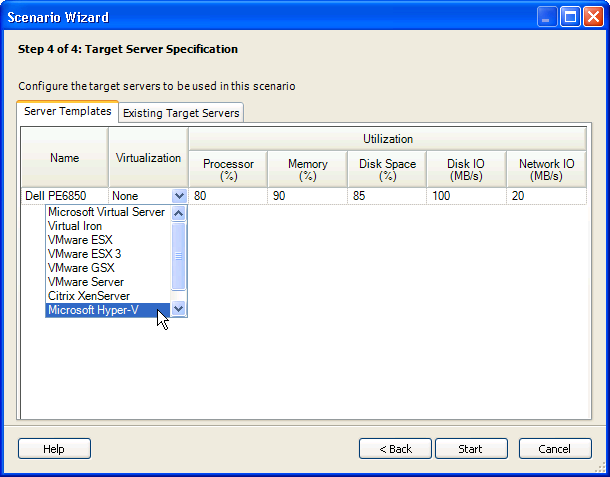Viewport: 610px width, 477px height.
Task: Edit the Disk Space value 85
Action: tap(387, 196)
